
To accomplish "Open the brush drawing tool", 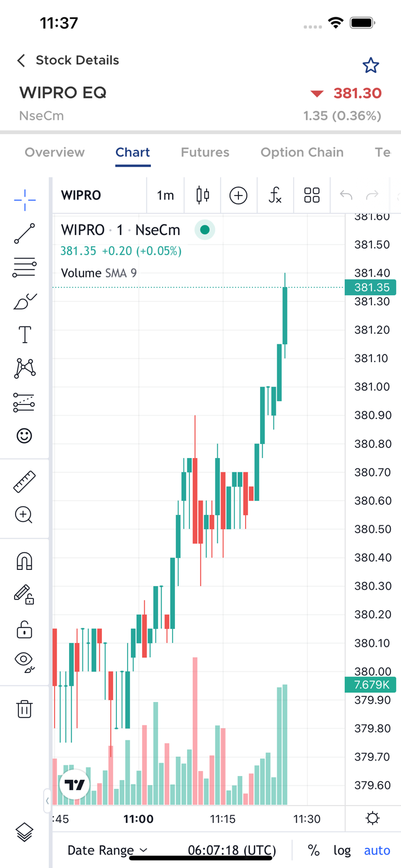I will coord(25,301).
